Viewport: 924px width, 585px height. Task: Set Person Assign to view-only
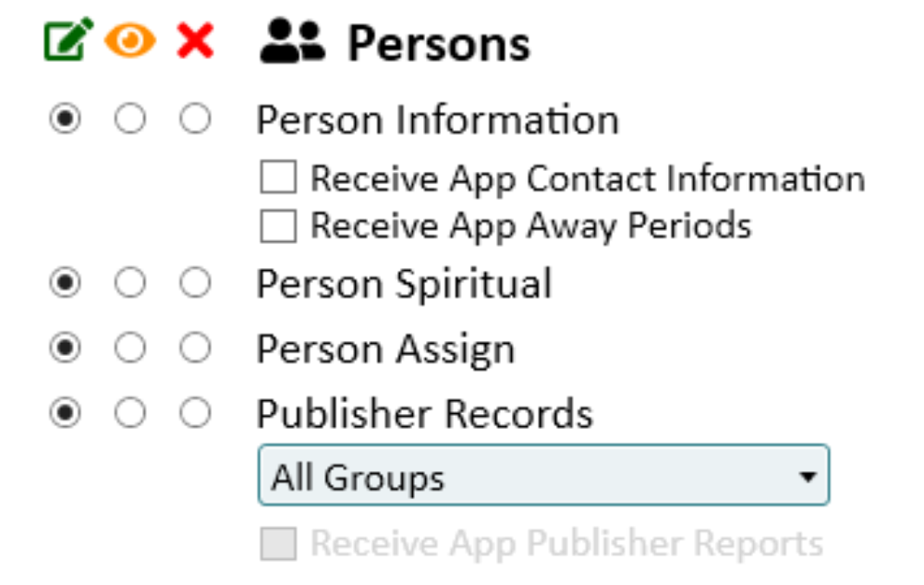coord(130,349)
